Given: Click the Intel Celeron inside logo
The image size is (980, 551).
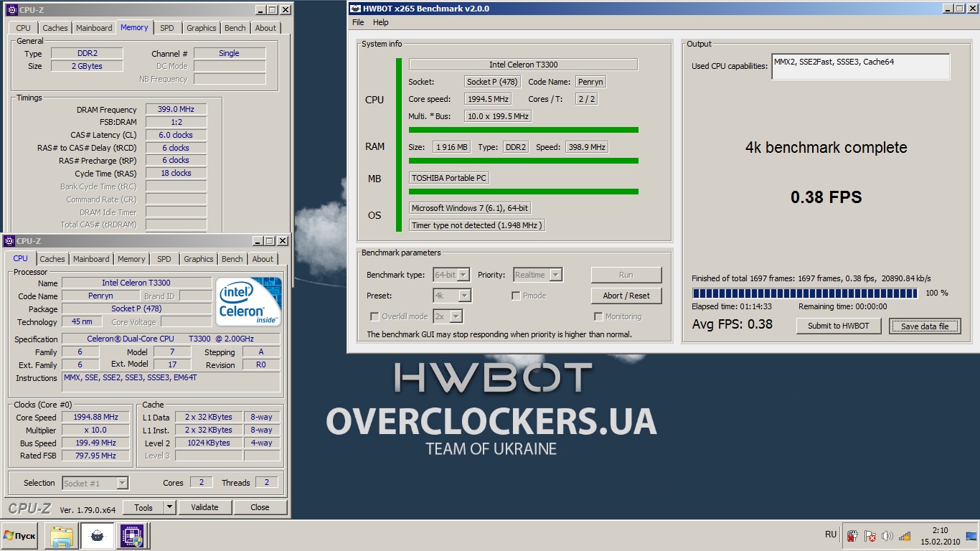Looking at the screenshot, I should 249,301.
